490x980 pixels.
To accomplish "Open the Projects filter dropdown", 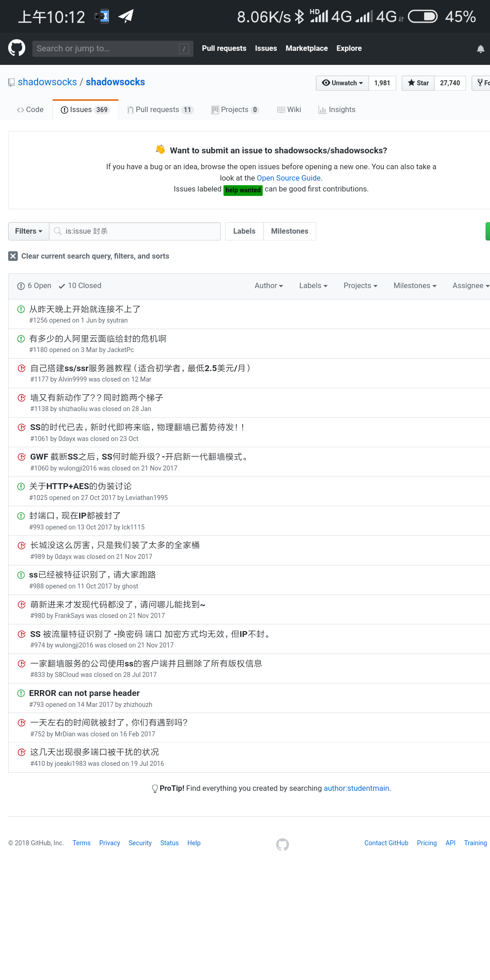I will pyautogui.click(x=360, y=286).
